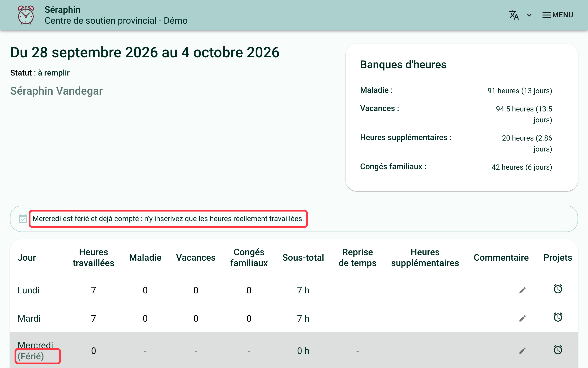This screenshot has width=588, height=368.
Task: Click the 'Mardi' row label
Action: [29, 318]
